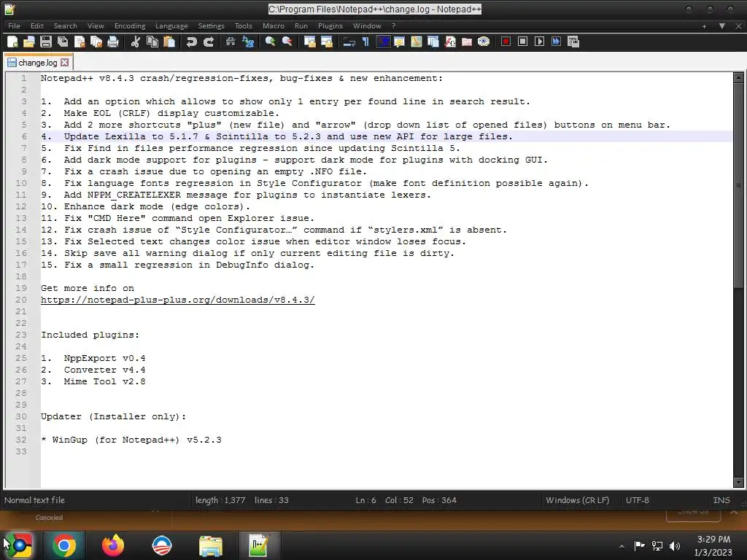747x560 pixels.
Task: Click the Save All toolbar icon
Action: click(x=63, y=42)
